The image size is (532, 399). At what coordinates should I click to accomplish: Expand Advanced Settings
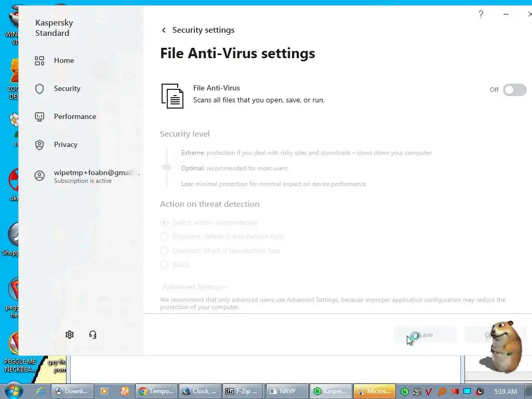pyautogui.click(x=195, y=287)
